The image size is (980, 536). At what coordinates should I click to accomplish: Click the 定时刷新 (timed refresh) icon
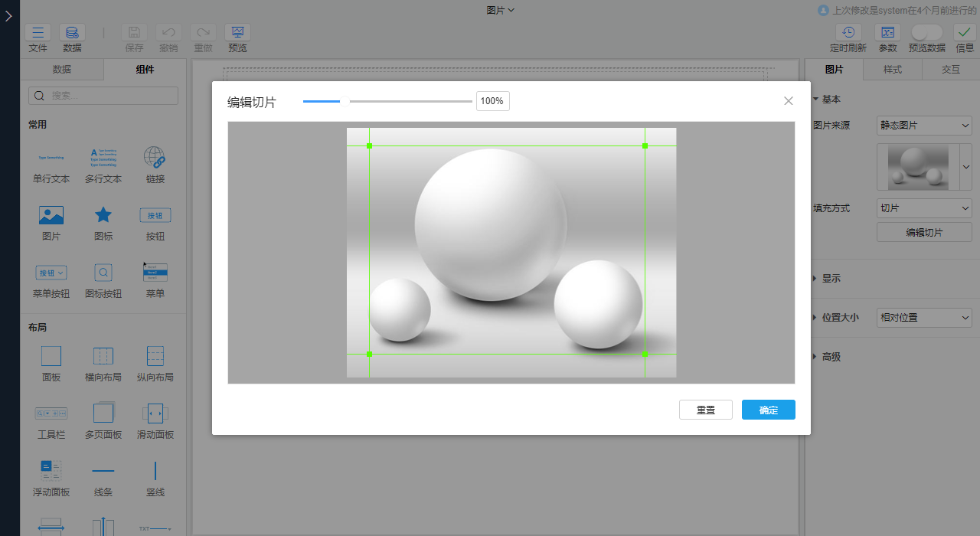(x=848, y=33)
